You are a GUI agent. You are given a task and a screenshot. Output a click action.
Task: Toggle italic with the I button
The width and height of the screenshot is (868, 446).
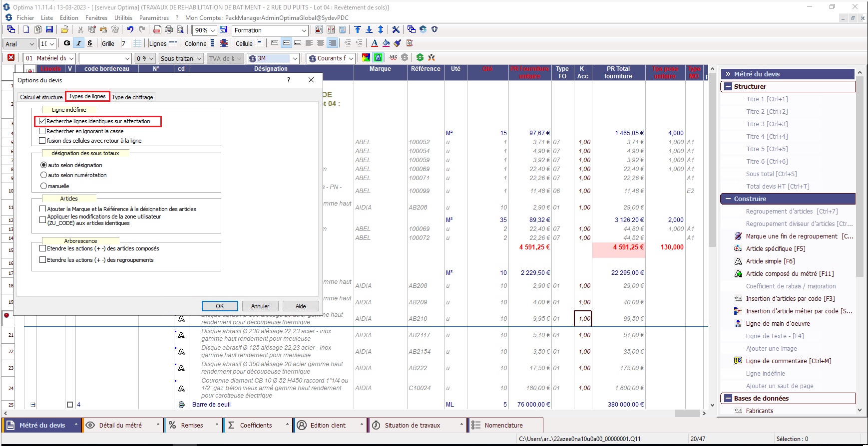78,43
